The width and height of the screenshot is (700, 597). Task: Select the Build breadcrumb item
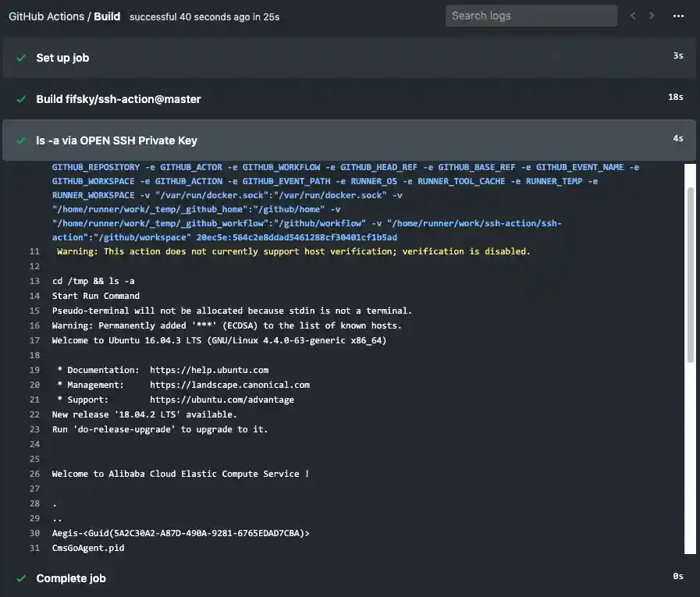108,15
